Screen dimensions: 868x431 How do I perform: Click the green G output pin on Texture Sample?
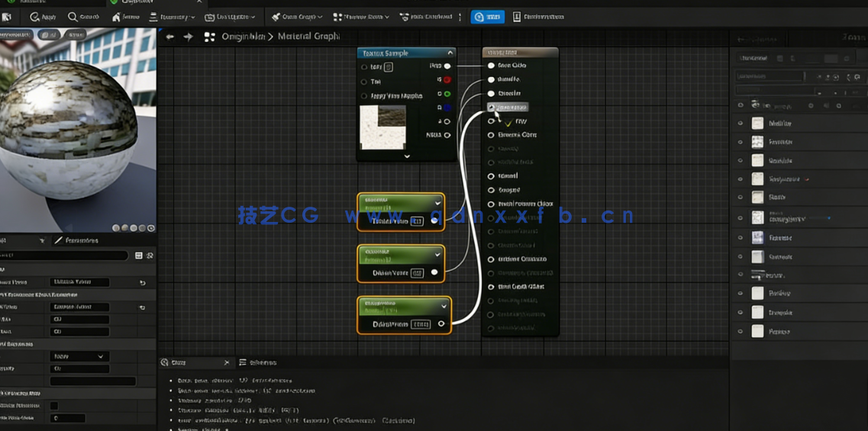[447, 94]
